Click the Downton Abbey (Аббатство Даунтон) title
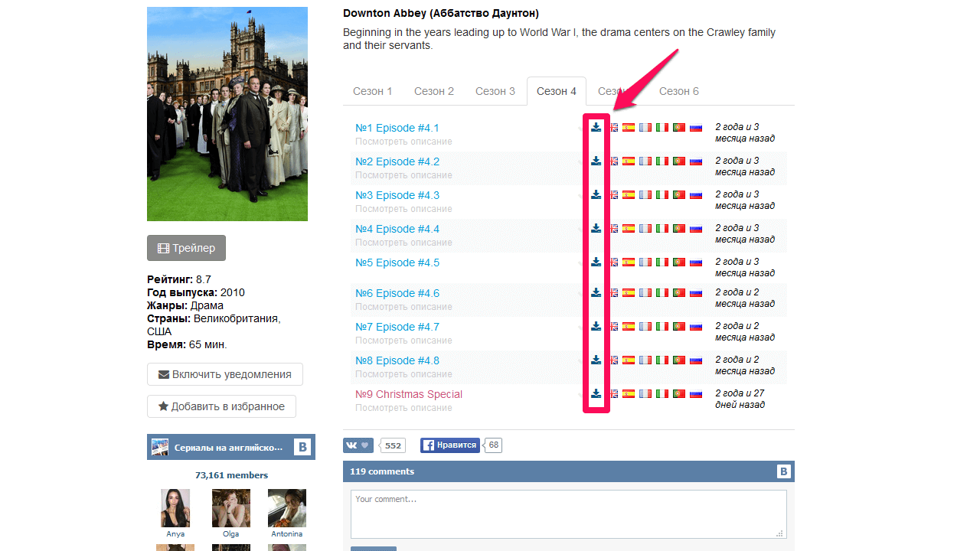The height and width of the screenshot is (551, 980). (441, 14)
